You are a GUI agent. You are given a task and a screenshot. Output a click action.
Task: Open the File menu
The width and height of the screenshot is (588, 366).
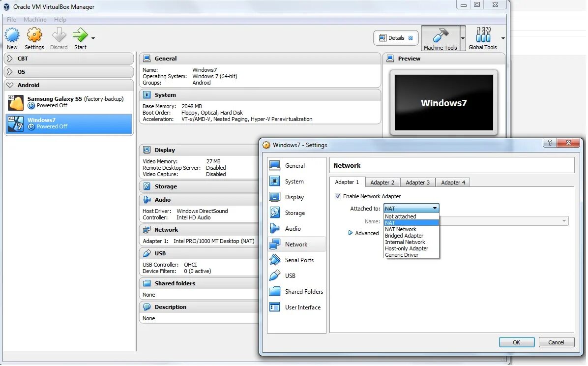[x=11, y=20]
